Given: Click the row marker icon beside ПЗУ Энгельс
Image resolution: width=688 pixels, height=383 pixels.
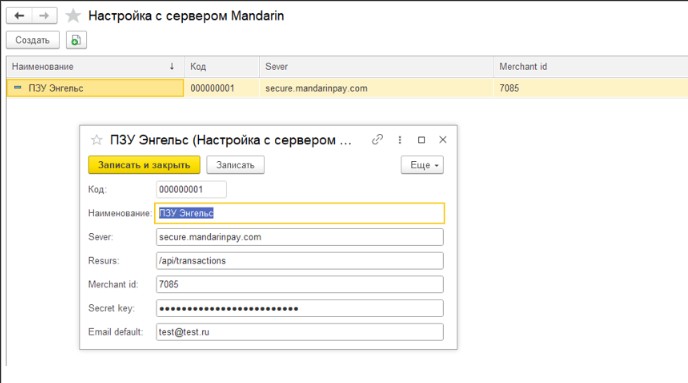Looking at the screenshot, I should point(18,88).
